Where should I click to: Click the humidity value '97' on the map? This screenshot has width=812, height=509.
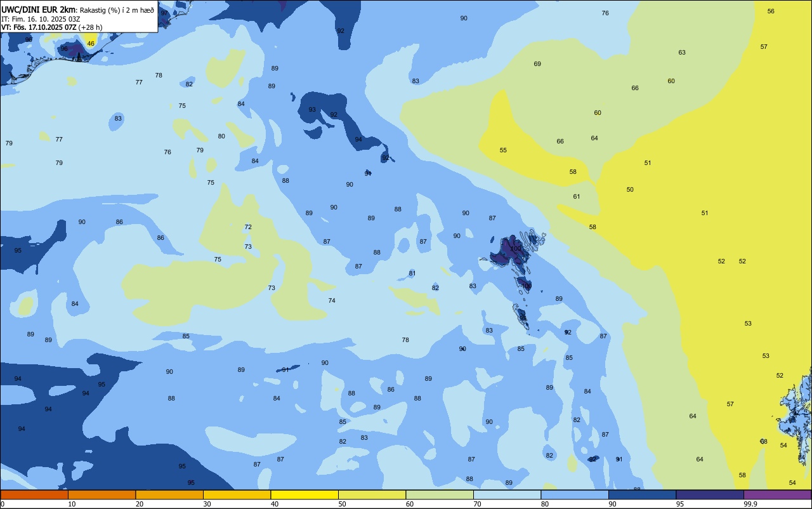pyautogui.click(x=164, y=13)
